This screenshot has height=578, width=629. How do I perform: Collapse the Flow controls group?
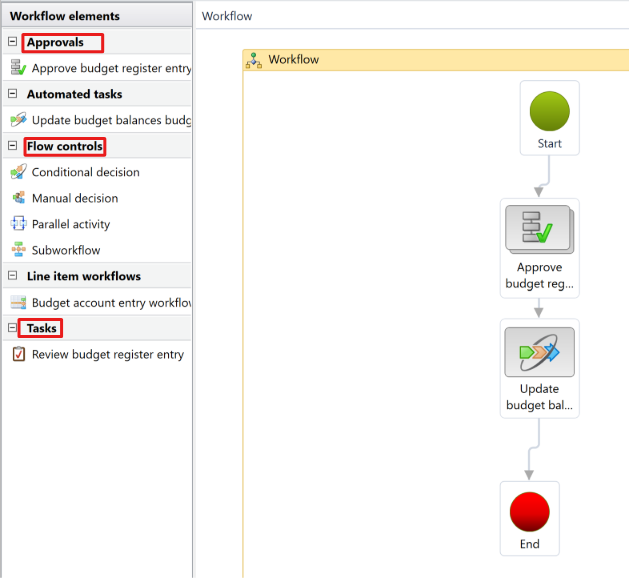coord(12,145)
